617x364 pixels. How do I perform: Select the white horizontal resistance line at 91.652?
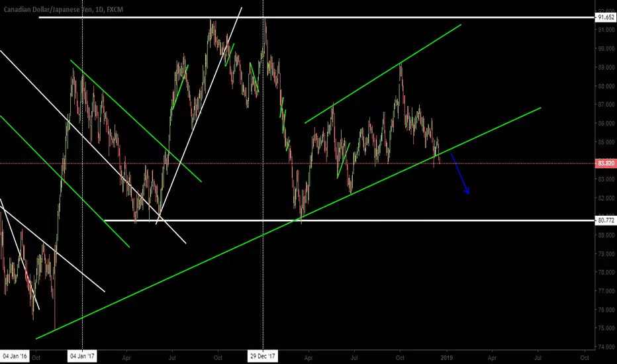point(316,17)
